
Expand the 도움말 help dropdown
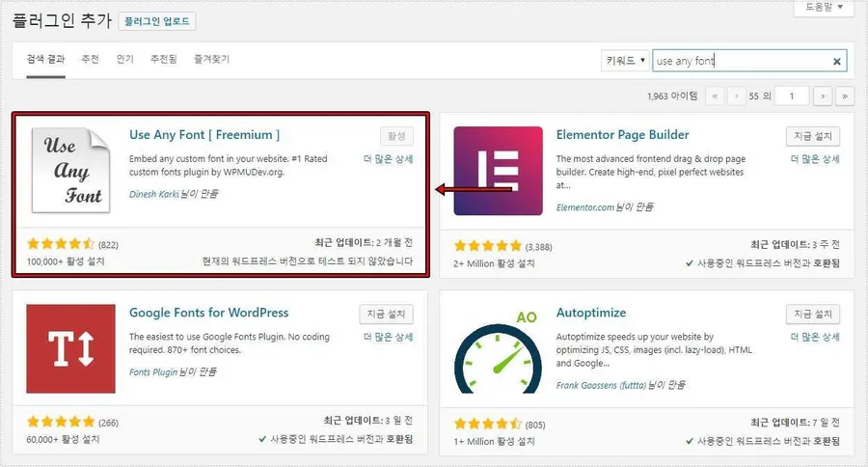click(x=824, y=7)
